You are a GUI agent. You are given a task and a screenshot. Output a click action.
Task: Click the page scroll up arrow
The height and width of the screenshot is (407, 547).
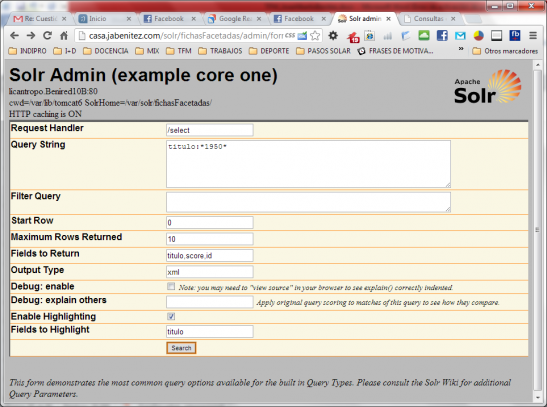click(538, 65)
